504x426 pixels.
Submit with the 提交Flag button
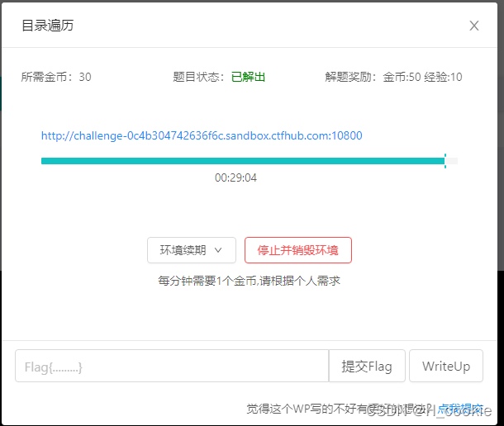point(367,366)
